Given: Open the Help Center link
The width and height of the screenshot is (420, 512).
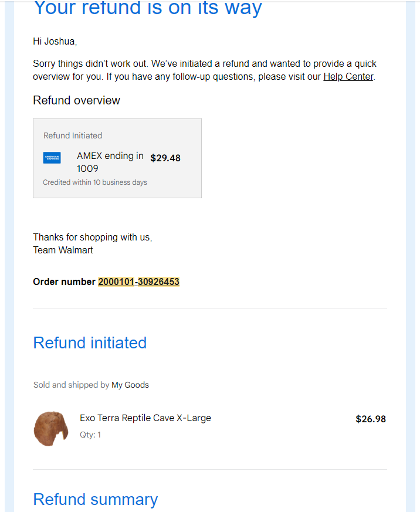Looking at the screenshot, I should (x=348, y=76).
